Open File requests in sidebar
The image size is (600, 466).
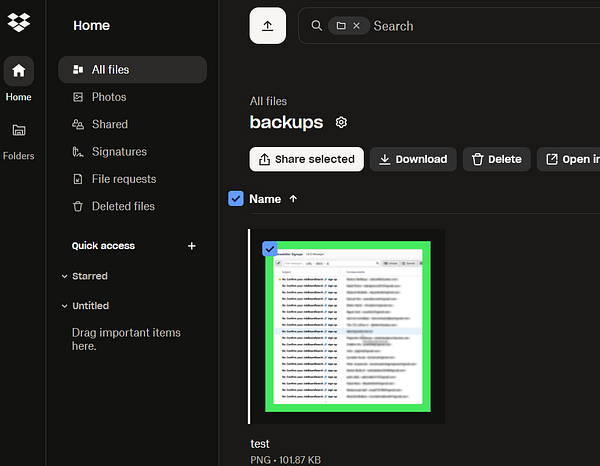(132, 179)
